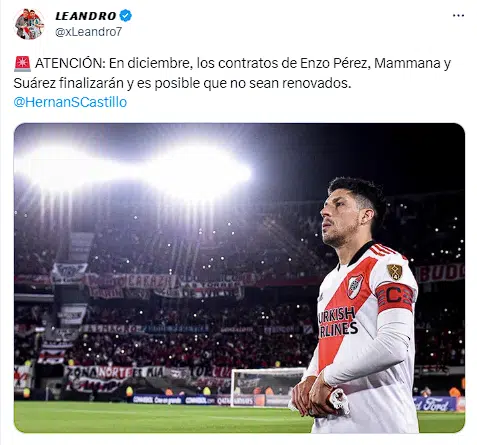Viewport: 477px width, 445px height.
Task: Open the three-dot more options menu
Action: point(458,16)
